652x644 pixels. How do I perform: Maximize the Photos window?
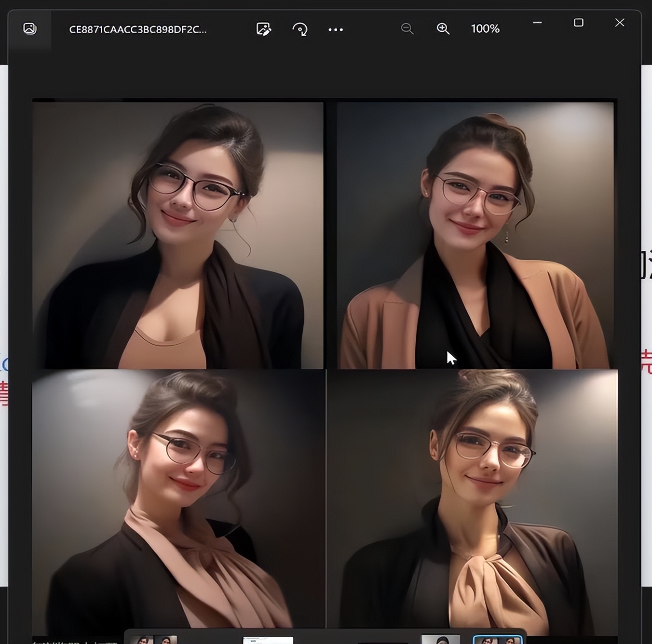pyautogui.click(x=579, y=23)
